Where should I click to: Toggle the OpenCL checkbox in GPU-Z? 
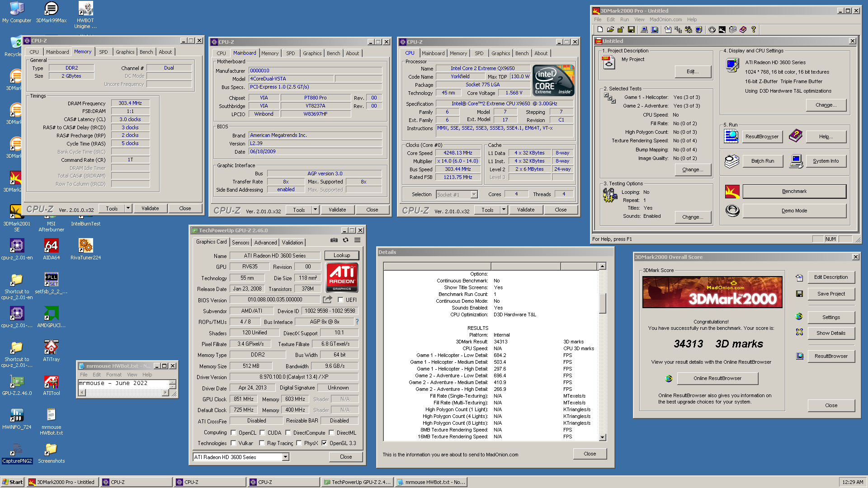pyautogui.click(x=233, y=432)
